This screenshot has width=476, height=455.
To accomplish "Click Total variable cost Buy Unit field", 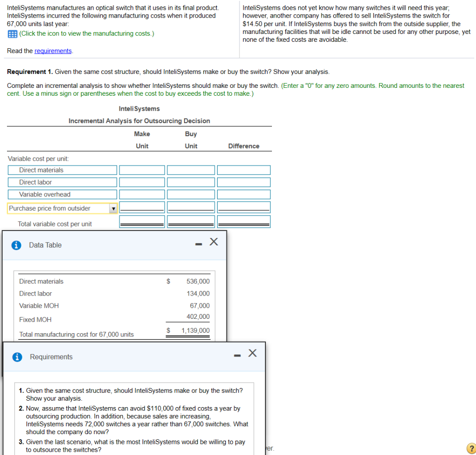I will tap(191, 222).
